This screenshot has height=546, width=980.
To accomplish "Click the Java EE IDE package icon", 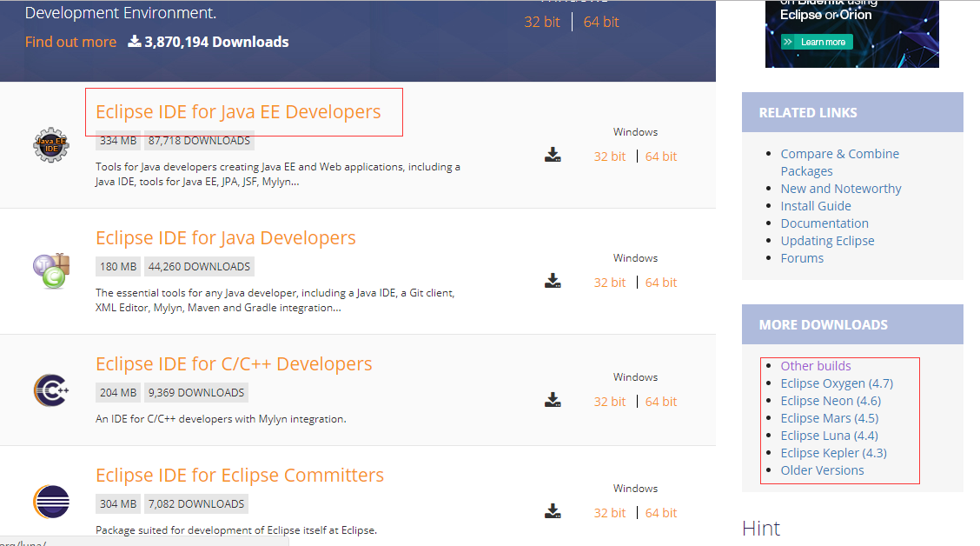I will click(x=51, y=145).
